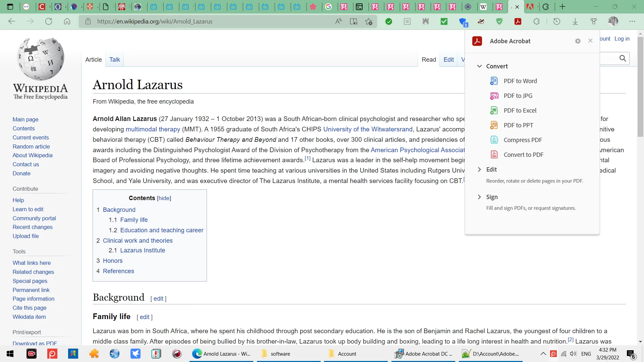Select the PDF to JPG option
The width and height of the screenshot is (644, 362).
coord(518,96)
